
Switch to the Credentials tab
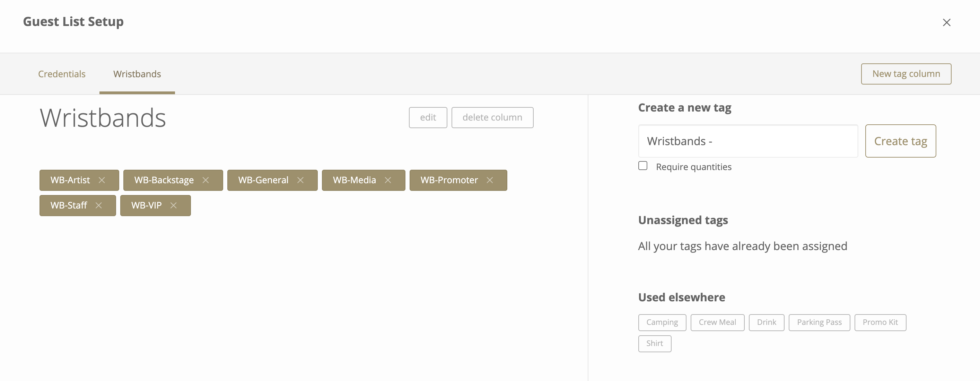tap(62, 74)
